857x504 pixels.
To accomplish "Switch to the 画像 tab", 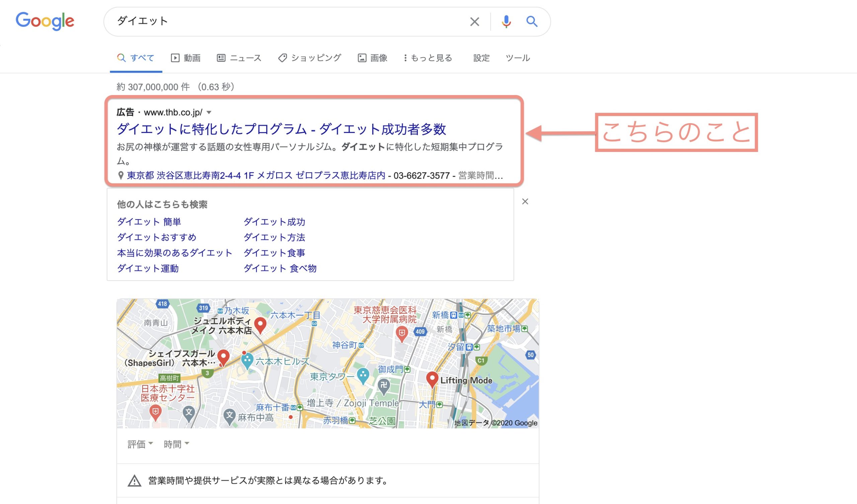I will click(372, 58).
